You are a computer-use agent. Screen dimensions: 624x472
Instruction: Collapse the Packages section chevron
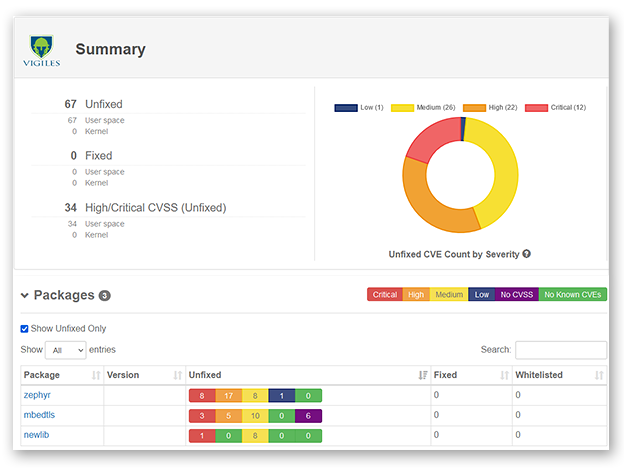25,296
